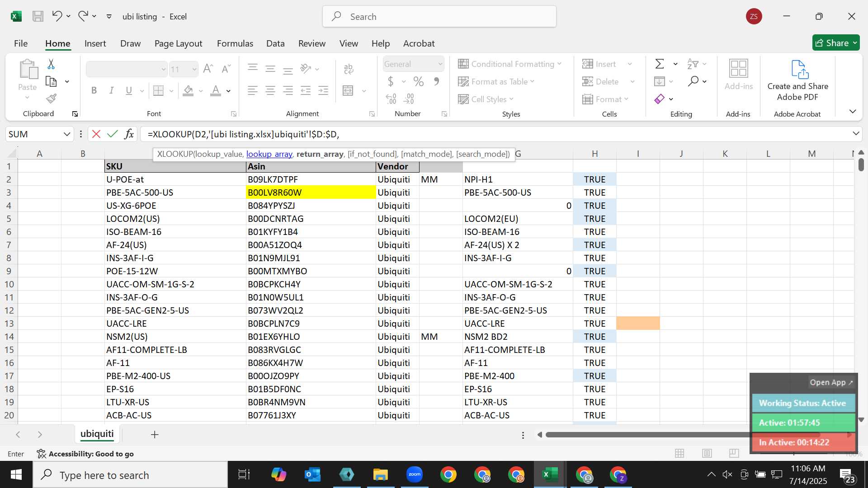This screenshot has height=488, width=868.
Task: Click Increase Decimal icon
Action: [x=391, y=99]
